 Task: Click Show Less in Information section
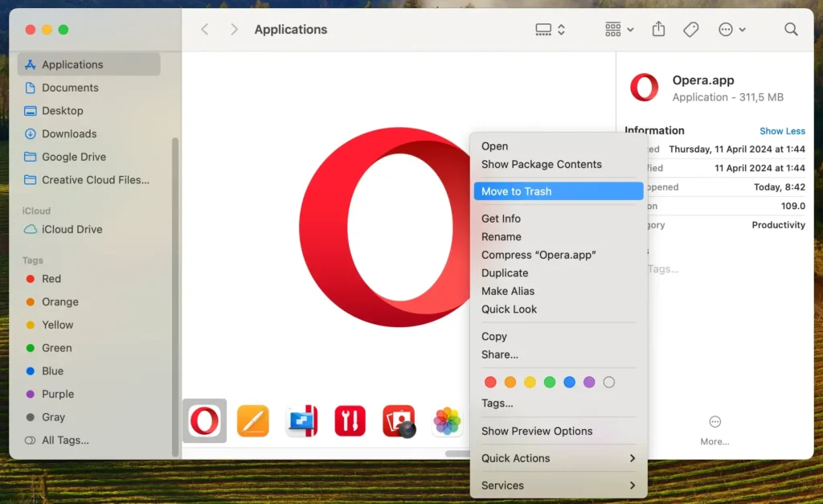tap(782, 131)
